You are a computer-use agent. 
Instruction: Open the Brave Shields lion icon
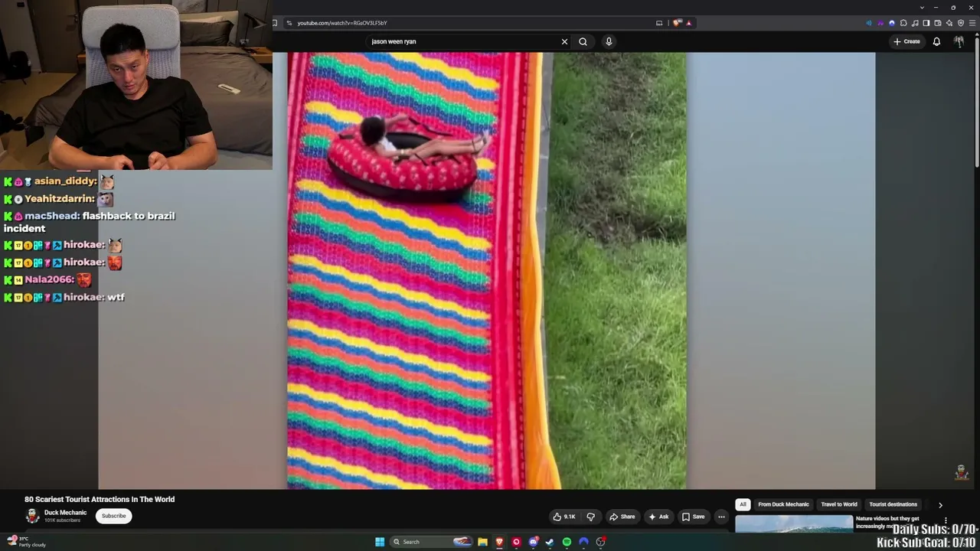pyautogui.click(x=677, y=23)
